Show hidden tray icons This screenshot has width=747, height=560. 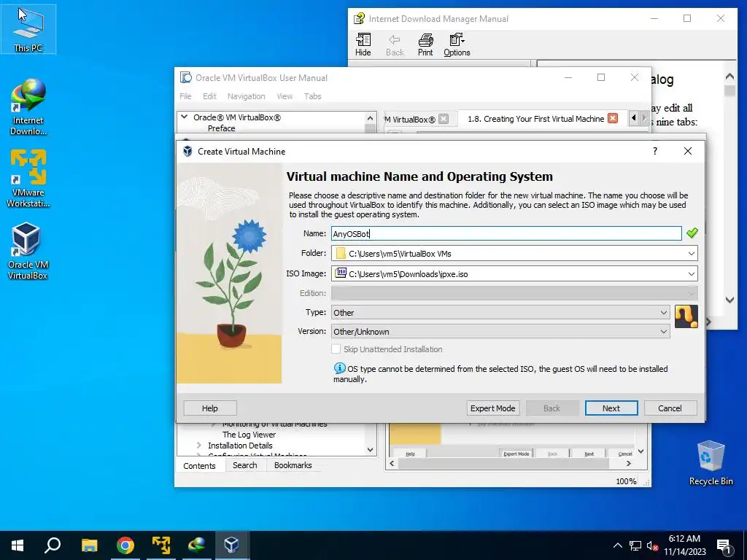coord(617,545)
